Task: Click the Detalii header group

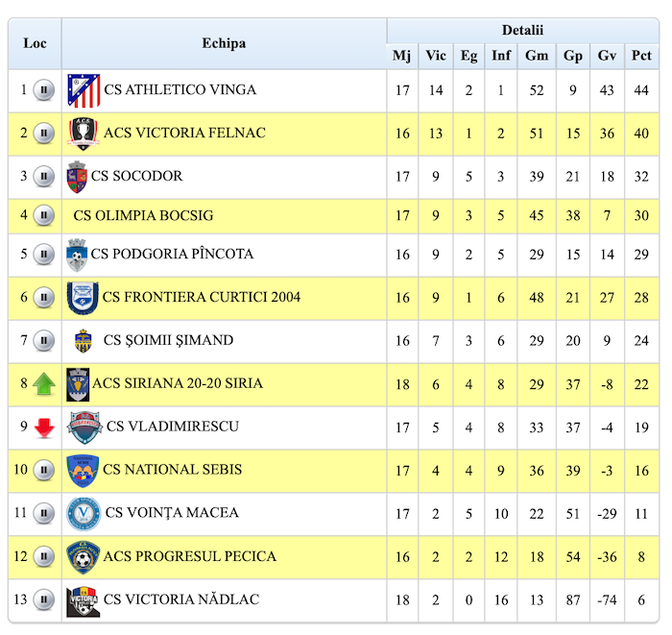Action: click(522, 31)
